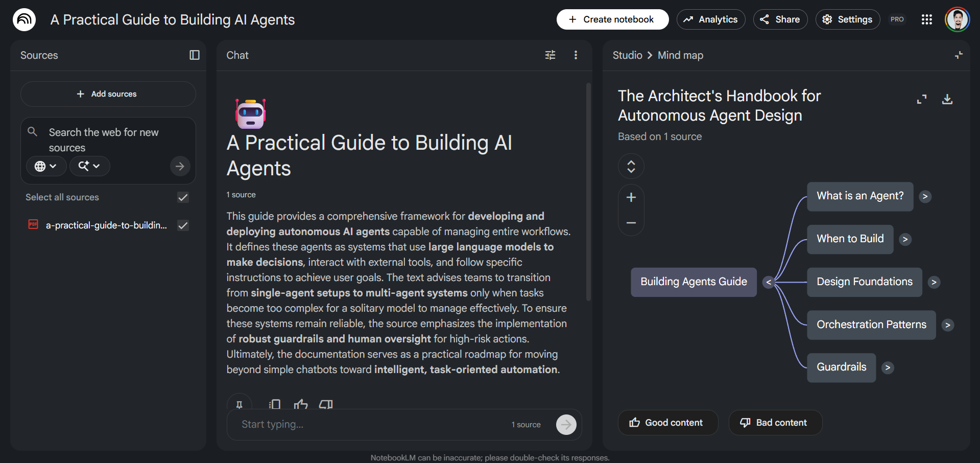Expand the Guardrails node children
Screen dimensions: 980x463
coord(888,368)
